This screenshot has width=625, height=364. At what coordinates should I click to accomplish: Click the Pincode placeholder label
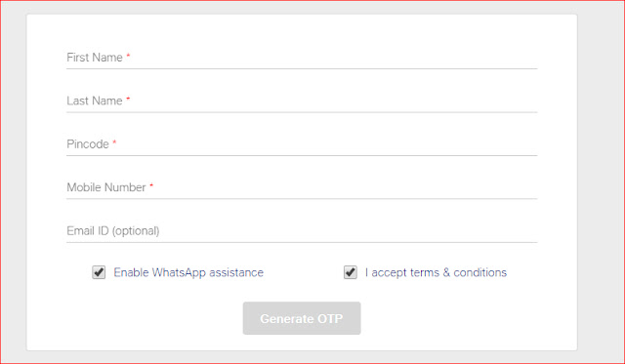click(88, 144)
